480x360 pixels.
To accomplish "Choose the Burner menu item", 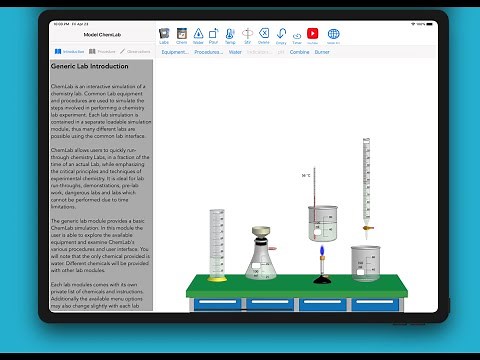I will (x=322, y=52).
